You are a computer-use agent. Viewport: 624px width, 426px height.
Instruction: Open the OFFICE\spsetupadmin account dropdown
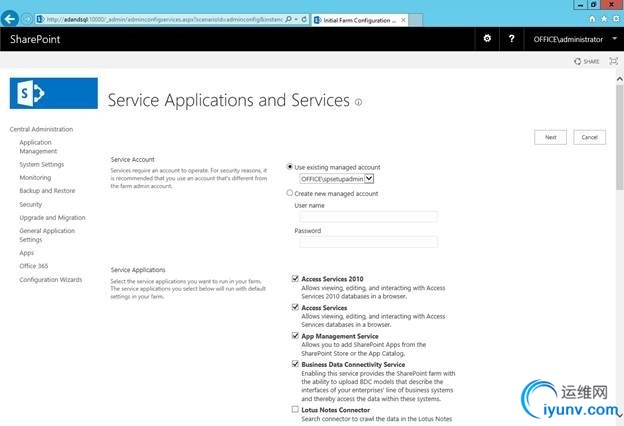click(x=337, y=179)
